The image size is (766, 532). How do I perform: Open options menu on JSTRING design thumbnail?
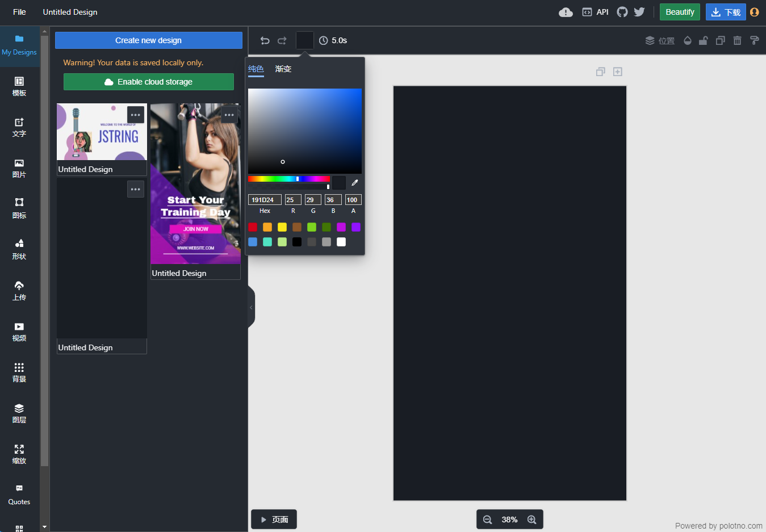[136, 115]
